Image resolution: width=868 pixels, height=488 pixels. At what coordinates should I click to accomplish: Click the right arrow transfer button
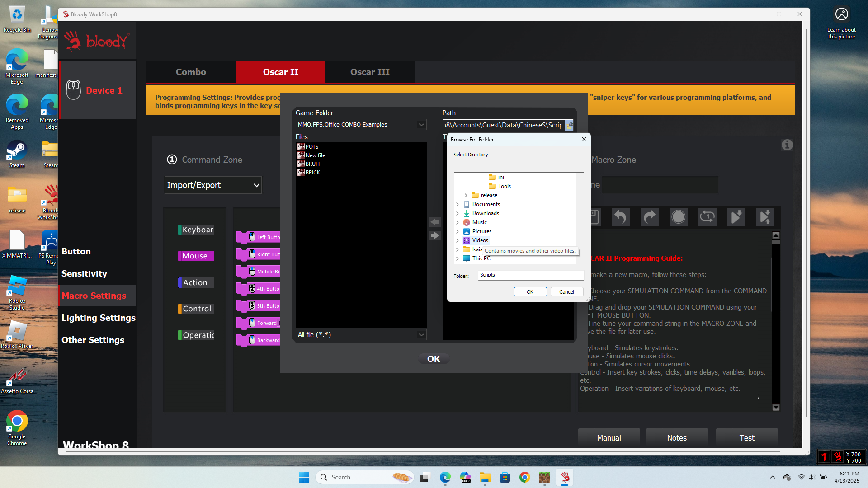pyautogui.click(x=434, y=235)
